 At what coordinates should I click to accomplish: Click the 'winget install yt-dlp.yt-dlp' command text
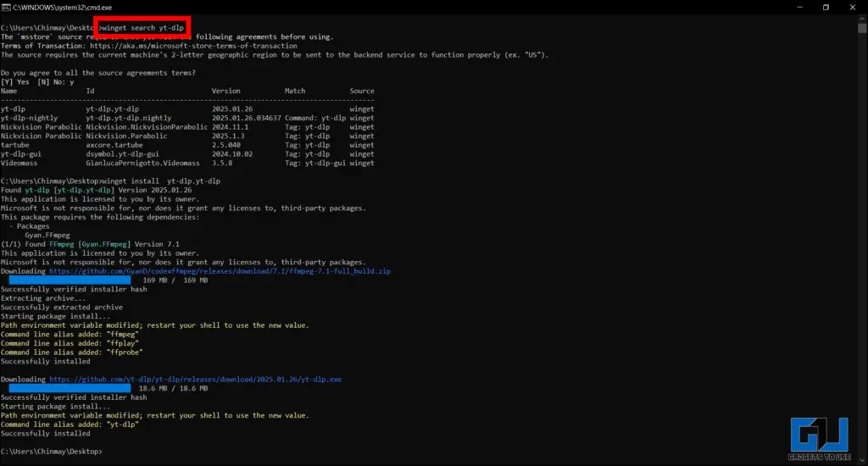click(161, 181)
